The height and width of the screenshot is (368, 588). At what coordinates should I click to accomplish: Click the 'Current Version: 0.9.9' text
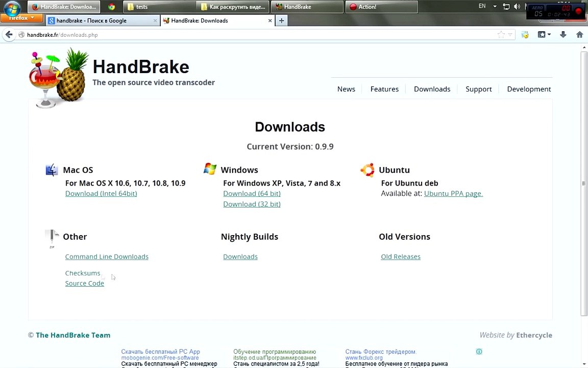pyautogui.click(x=290, y=147)
